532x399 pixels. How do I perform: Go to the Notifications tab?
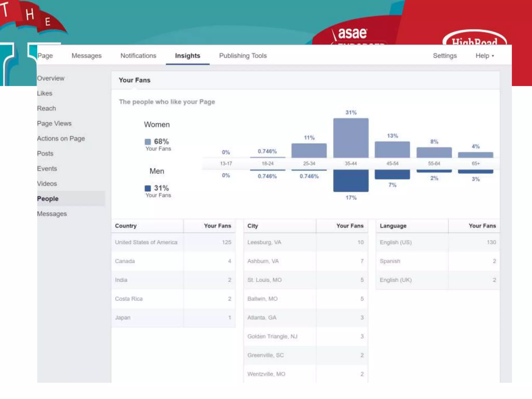click(138, 56)
